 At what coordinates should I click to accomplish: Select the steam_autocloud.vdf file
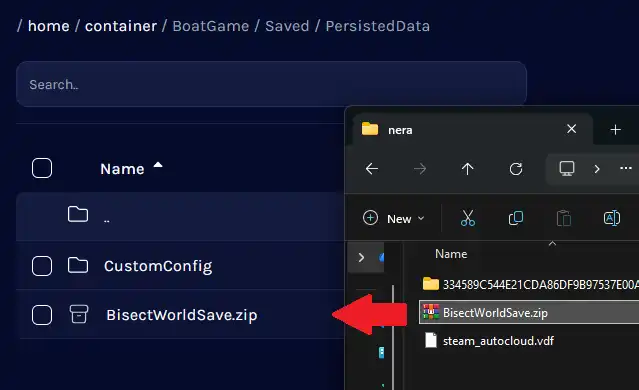click(498, 341)
